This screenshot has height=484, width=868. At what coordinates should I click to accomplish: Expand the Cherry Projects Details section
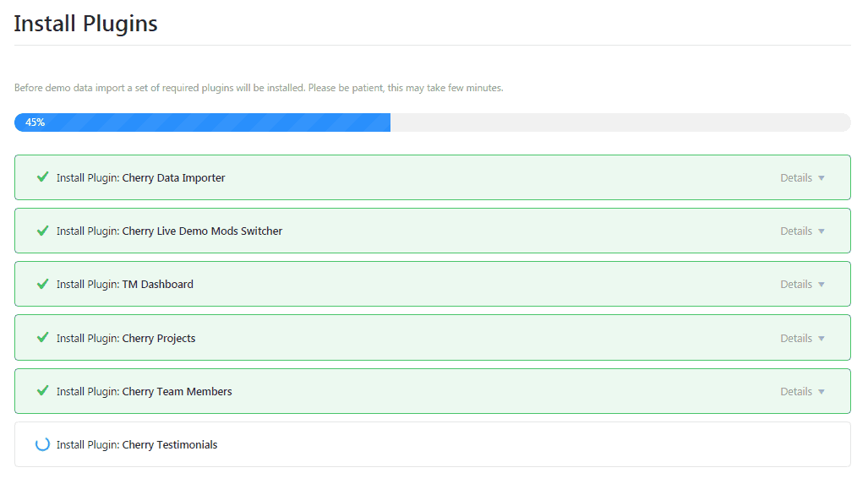(x=796, y=339)
